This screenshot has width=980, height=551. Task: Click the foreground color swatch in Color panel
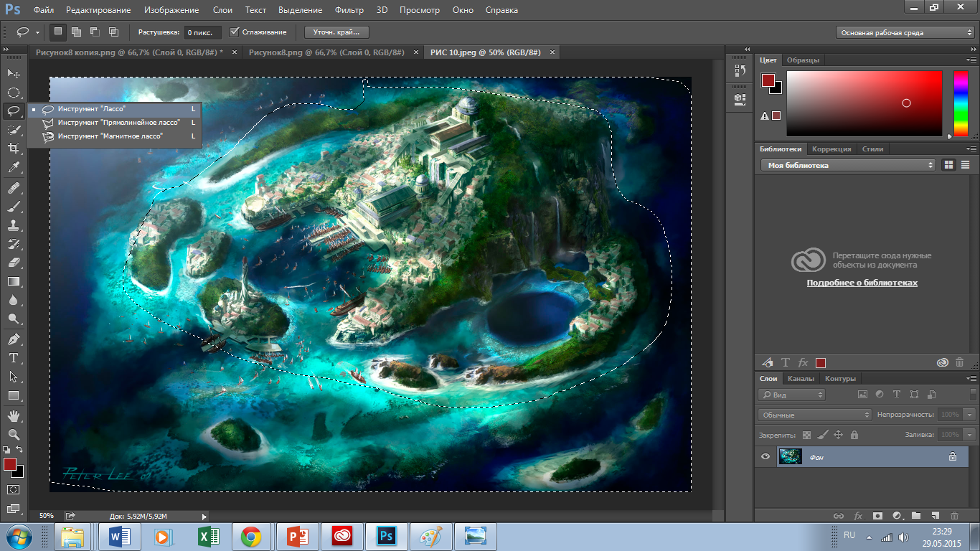pos(768,80)
